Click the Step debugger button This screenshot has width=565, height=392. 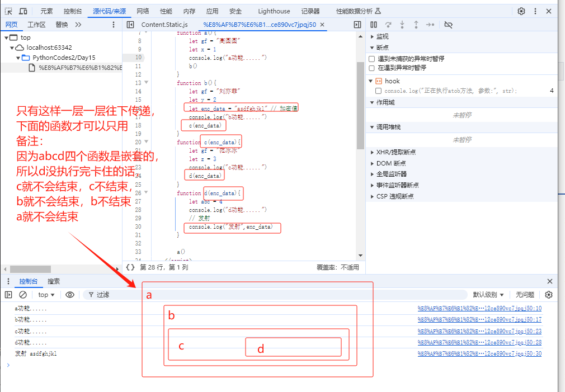pos(430,25)
